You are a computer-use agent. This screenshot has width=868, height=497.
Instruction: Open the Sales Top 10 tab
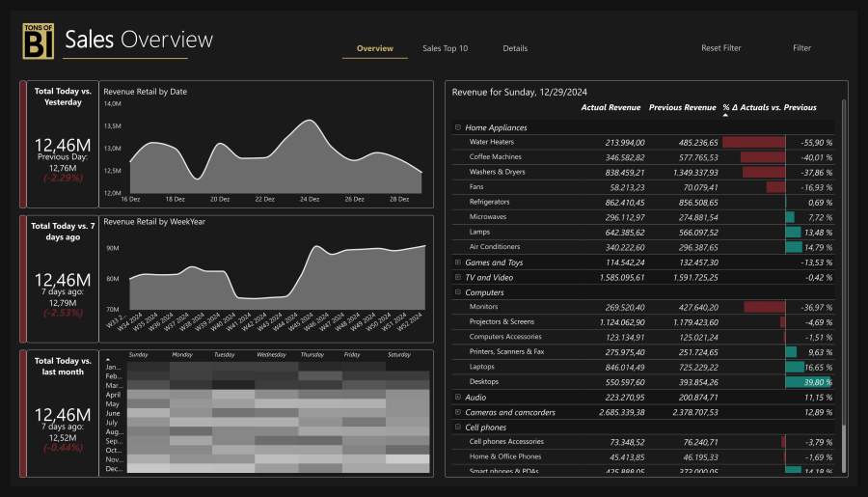[445, 48]
